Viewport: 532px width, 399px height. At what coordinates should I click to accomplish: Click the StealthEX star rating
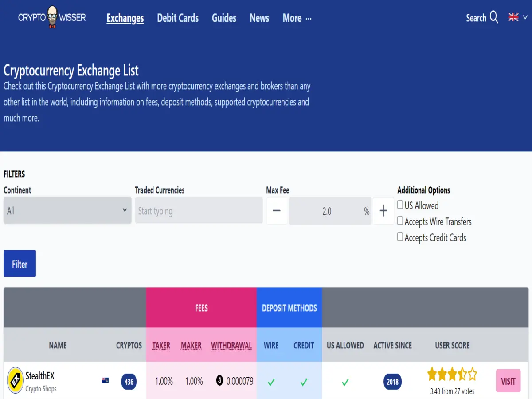pos(452,374)
